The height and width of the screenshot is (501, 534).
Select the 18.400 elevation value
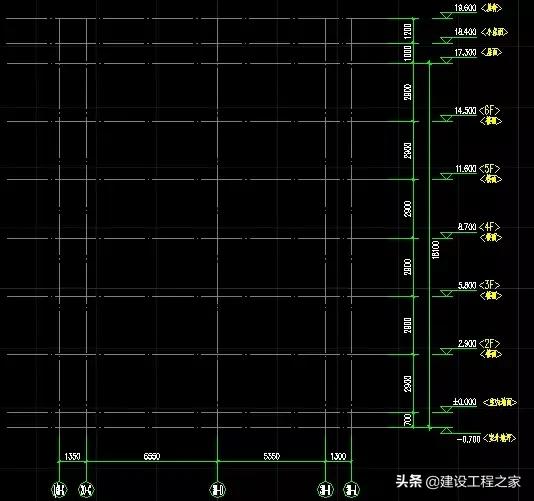pos(465,32)
